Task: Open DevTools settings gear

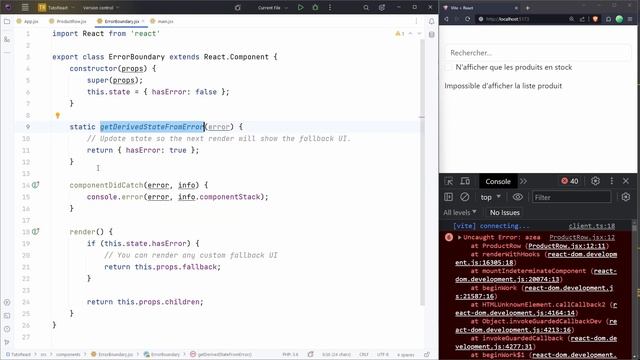Action: coord(596,181)
